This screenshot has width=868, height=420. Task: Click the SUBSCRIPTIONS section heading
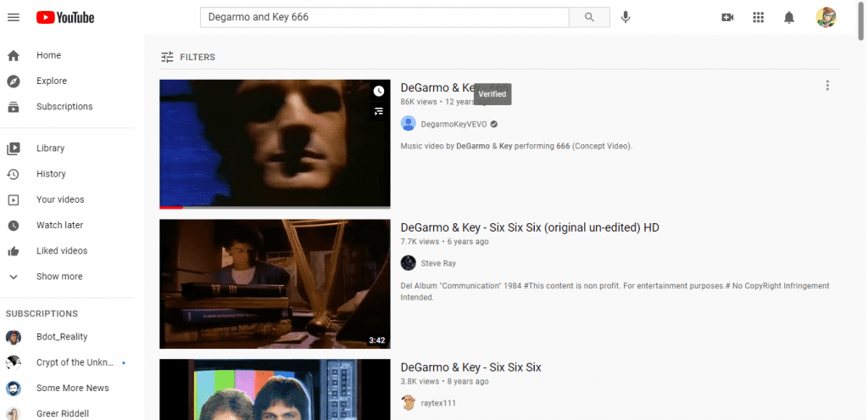pyautogui.click(x=42, y=314)
